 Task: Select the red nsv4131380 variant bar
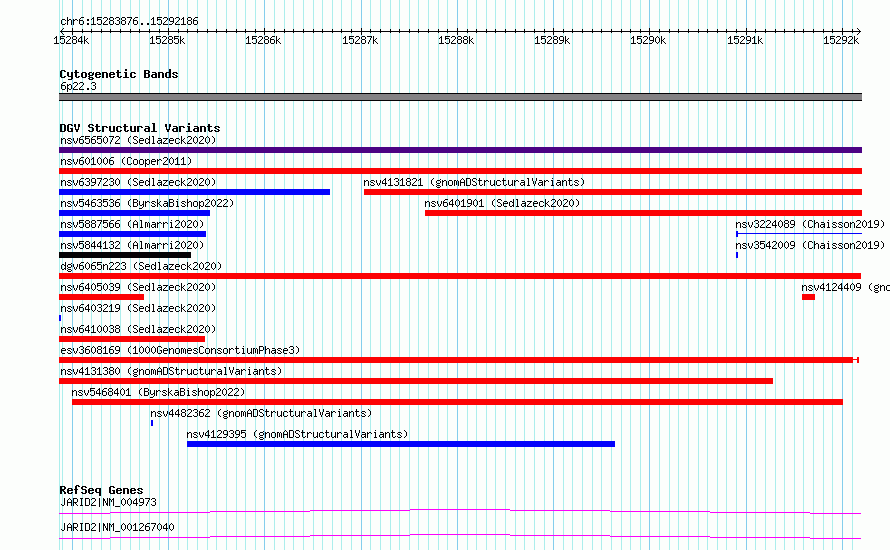[x=416, y=381]
